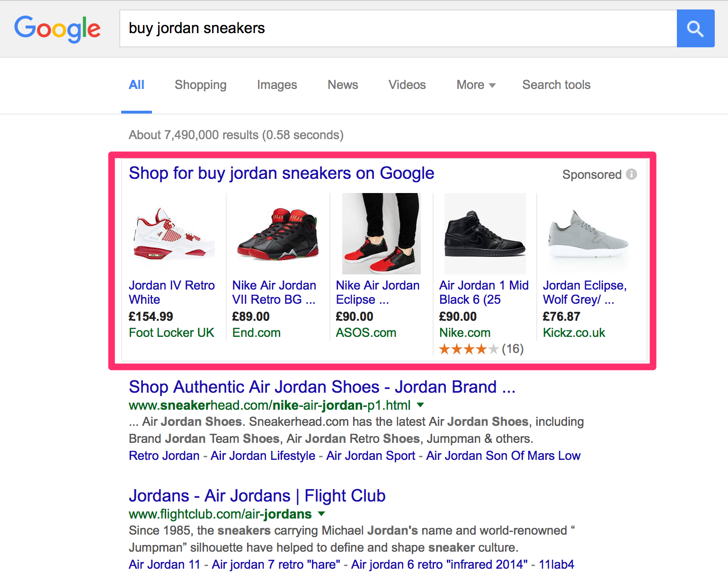
Task: Click the ASOS.com seller name
Action: [x=366, y=333]
